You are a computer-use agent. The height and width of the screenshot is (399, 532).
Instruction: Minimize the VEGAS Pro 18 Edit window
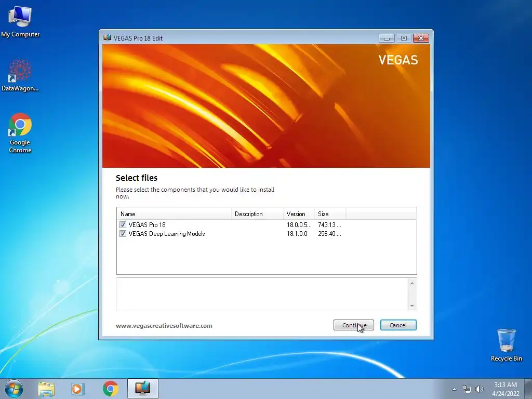point(387,38)
